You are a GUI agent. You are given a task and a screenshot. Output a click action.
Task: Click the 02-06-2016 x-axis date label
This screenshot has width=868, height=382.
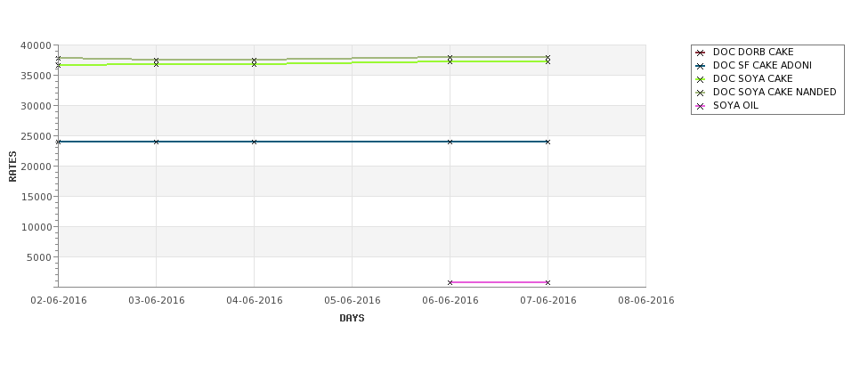(59, 300)
